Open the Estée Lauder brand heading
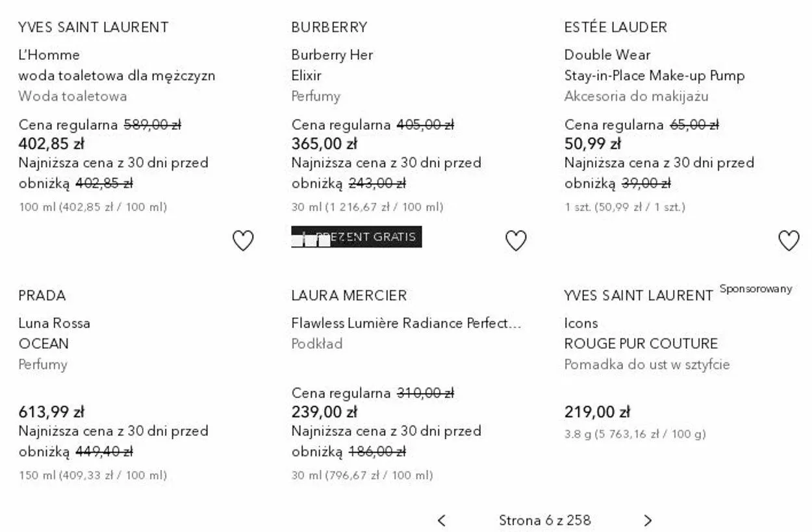This screenshot has height=532, width=812. [616, 27]
